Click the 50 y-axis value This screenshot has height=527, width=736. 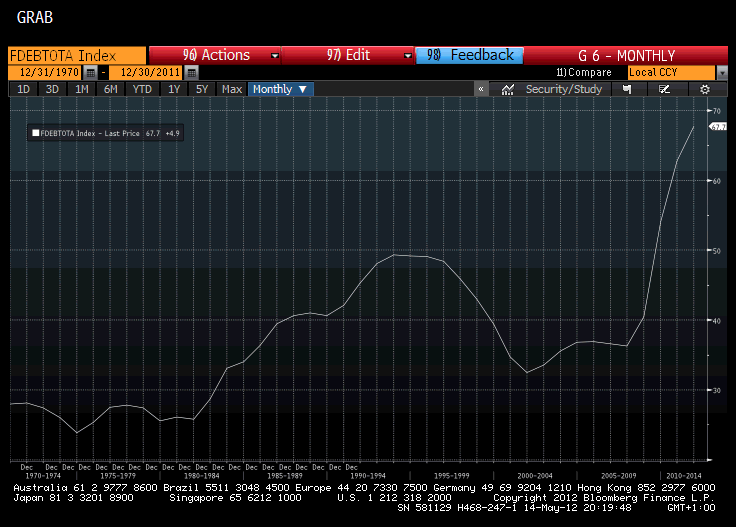(717, 251)
